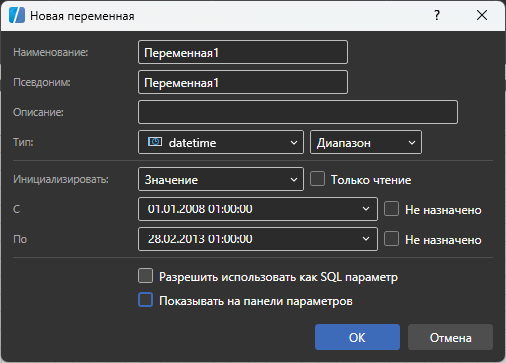The image size is (506, 363).
Task: Click the Инициализировать label
Action: tap(61, 179)
